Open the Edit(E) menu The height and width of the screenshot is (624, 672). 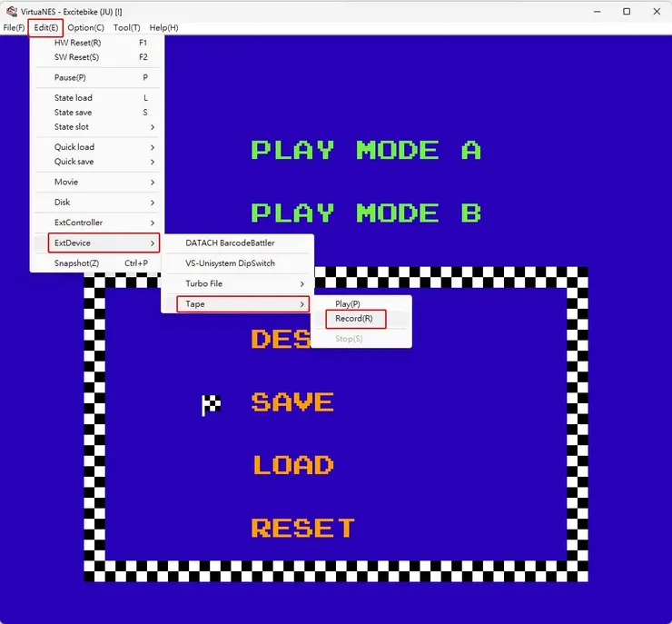(x=45, y=28)
